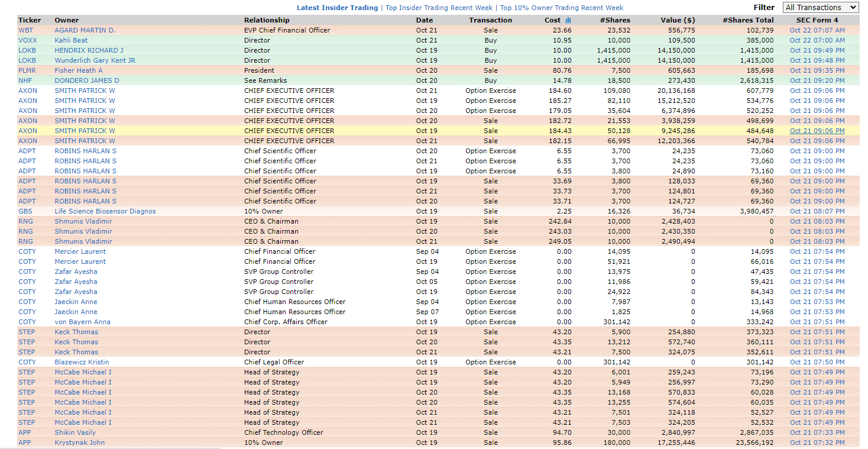Viewport: 868px width, 449px height.
Task: Open owner DONDERO JAMES D profile
Action: click(x=87, y=80)
